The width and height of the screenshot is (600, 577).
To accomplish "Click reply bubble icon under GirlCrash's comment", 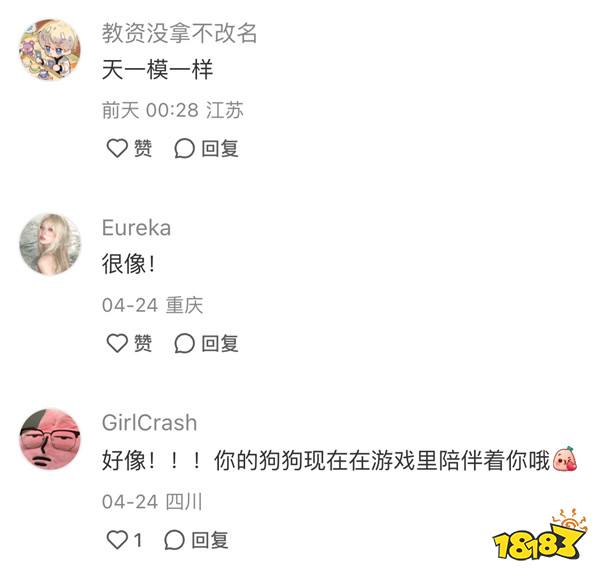I will (x=174, y=540).
